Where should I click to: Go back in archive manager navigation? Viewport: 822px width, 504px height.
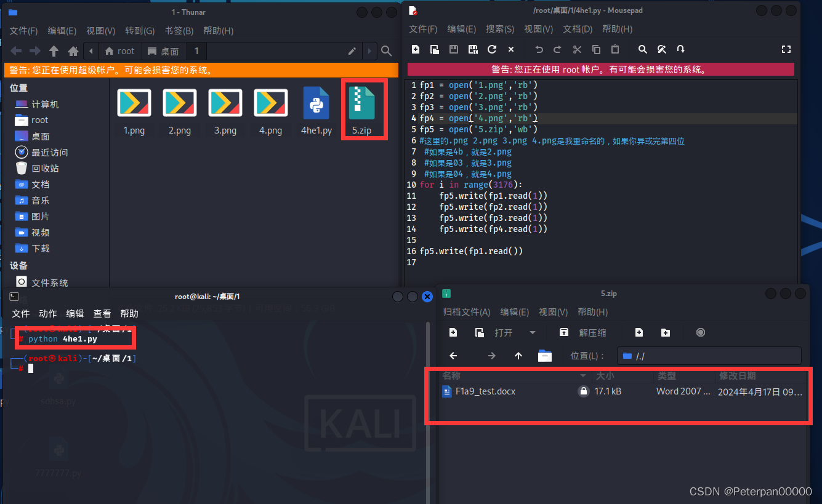coord(454,356)
